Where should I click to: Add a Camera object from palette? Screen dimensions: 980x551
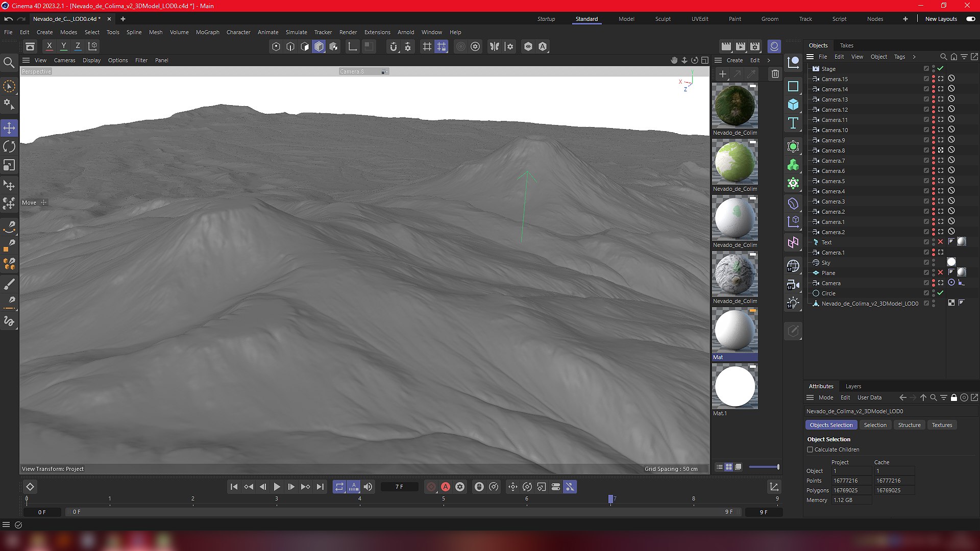point(793,284)
